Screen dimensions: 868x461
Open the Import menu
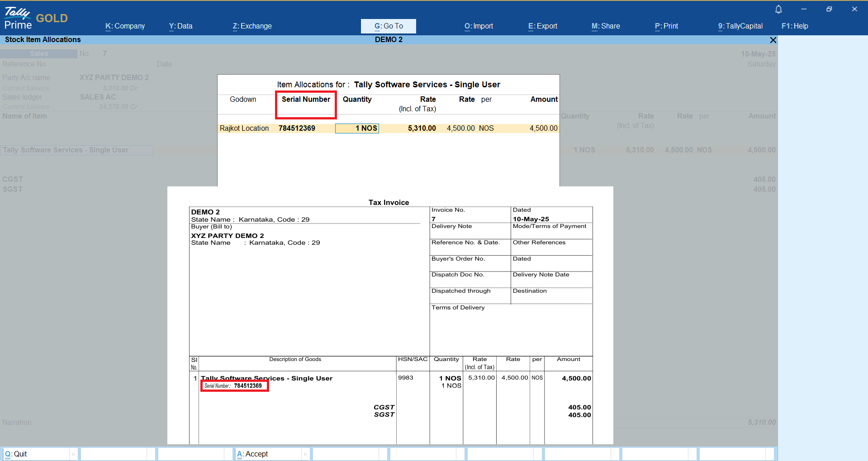tap(479, 26)
